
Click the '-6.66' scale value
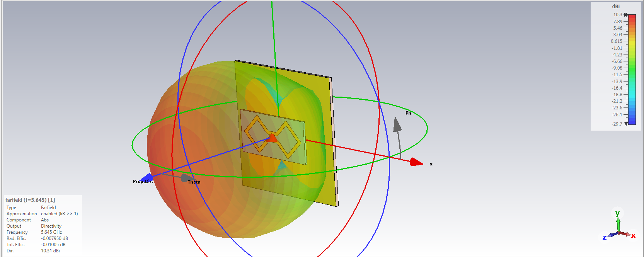pyautogui.click(x=617, y=61)
